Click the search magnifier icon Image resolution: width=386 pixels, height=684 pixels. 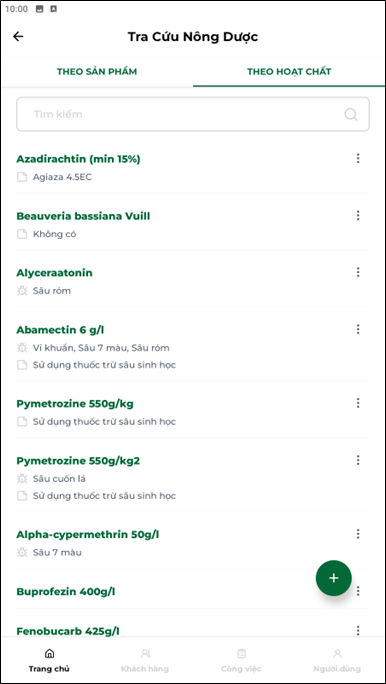click(351, 114)
